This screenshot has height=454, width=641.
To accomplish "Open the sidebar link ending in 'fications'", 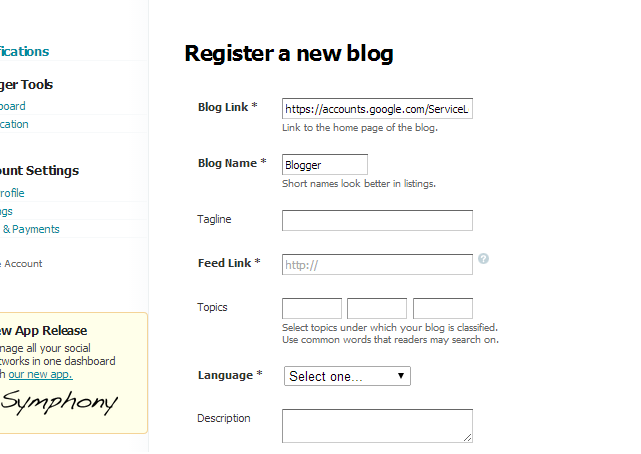I will coord(24,51).
